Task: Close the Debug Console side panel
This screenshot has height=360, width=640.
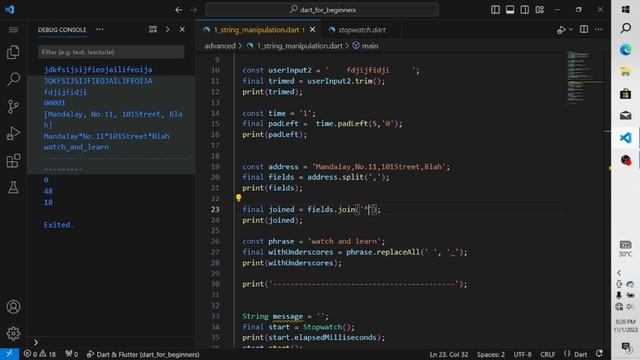Action: click(x=182, y=29)
